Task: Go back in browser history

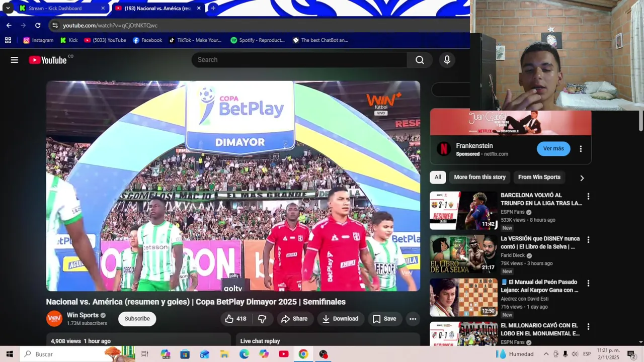Action: [9, 25]
